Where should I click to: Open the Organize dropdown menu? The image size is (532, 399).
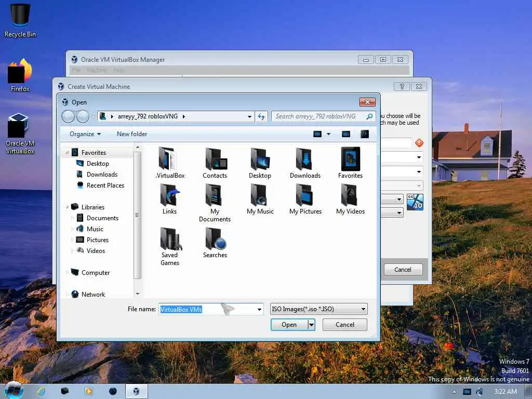coord(85,134)
